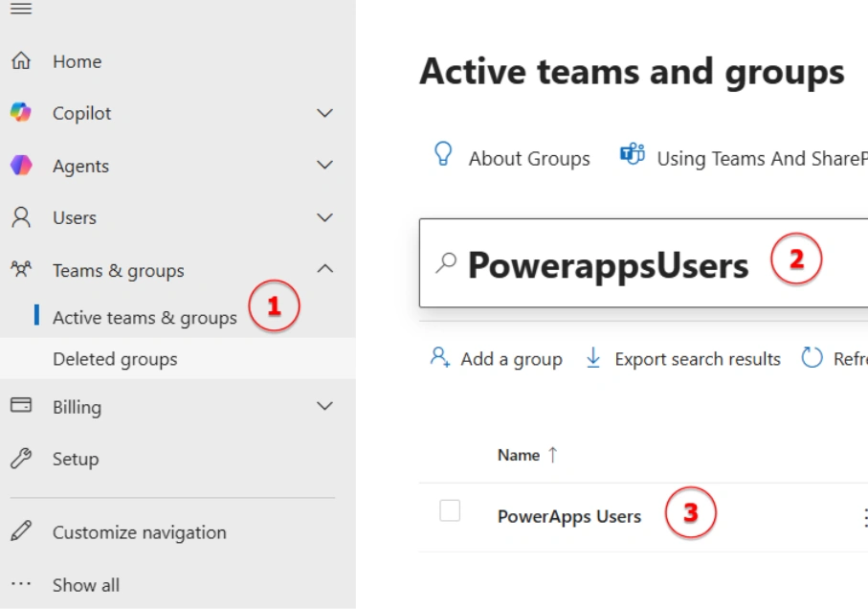The image size is (868, 609).
Task: Click the Teams logo icon beside Using Teams
Action: (x=633, y=154)
